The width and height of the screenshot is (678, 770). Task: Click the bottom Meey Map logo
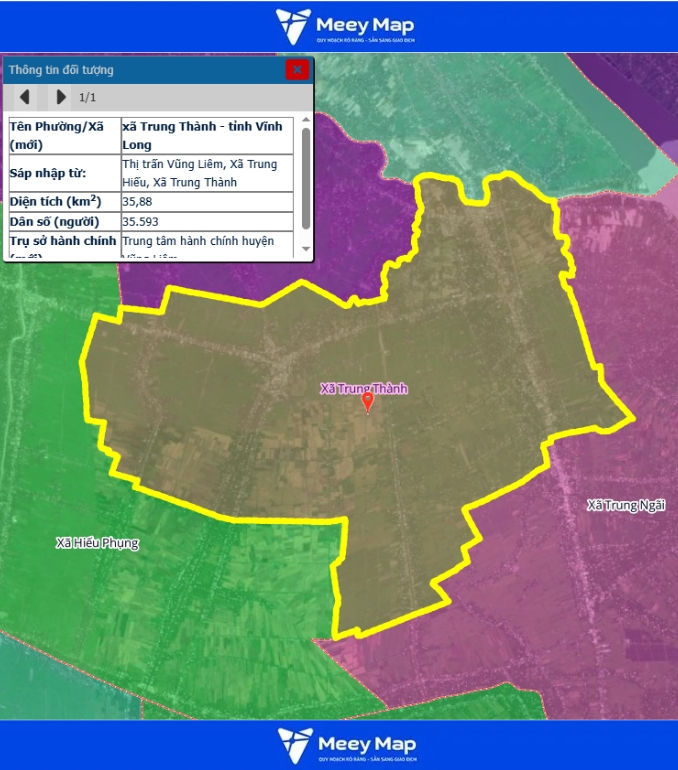click(x=345, y=745)
